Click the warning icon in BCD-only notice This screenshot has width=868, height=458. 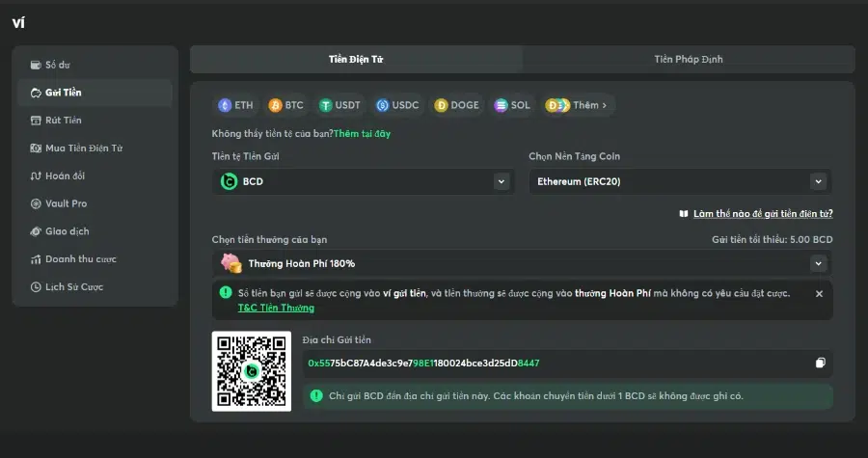(x=316, y=395)
